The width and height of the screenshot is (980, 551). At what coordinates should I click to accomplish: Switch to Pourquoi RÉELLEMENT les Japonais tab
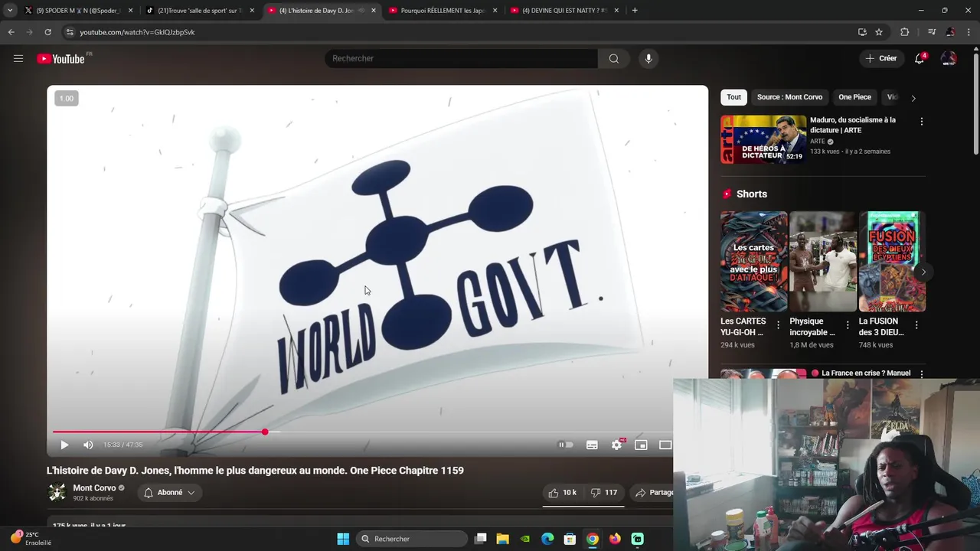tap(443, 11)
